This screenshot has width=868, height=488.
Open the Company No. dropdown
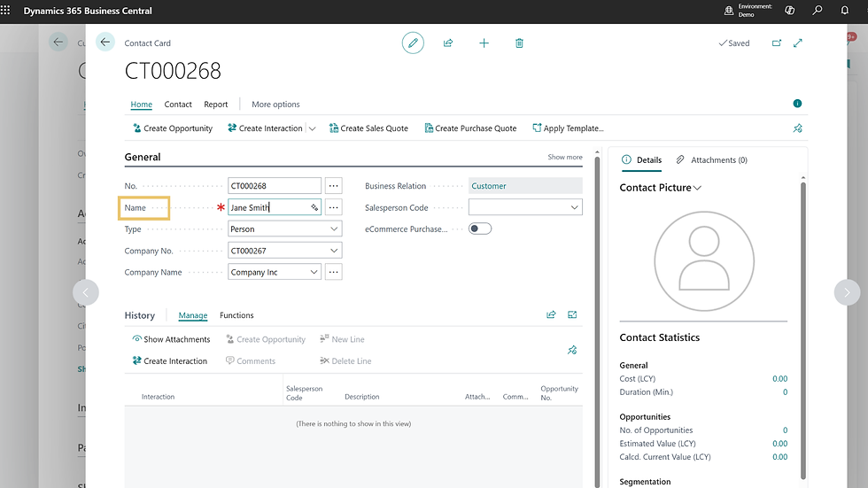(334, 251)
